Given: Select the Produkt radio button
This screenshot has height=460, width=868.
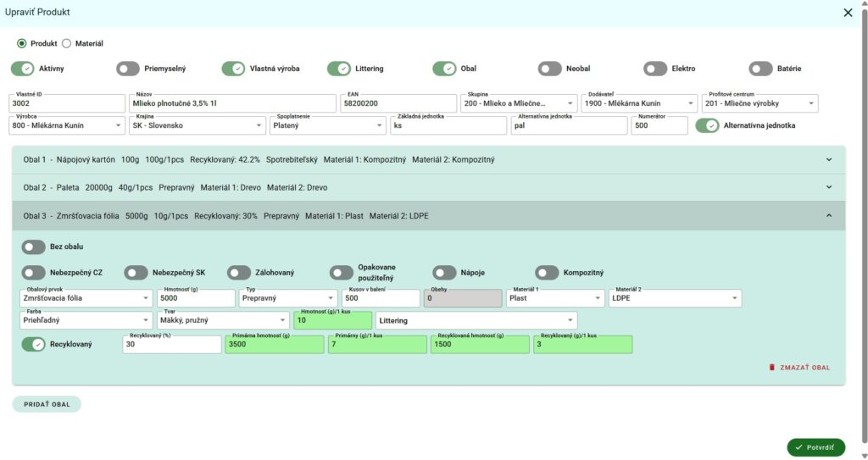Looking at the screenshot, I should point(22,43).
